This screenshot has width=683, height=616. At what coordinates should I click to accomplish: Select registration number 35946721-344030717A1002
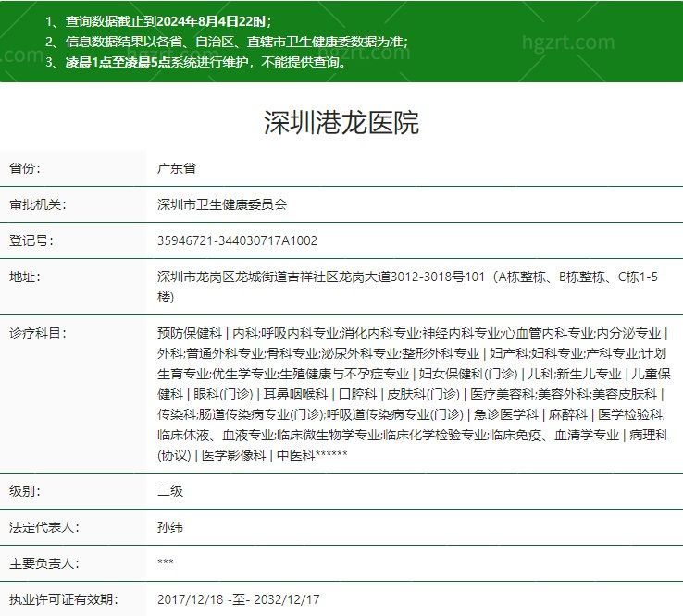pyautogui.click(x=238, y=240)
